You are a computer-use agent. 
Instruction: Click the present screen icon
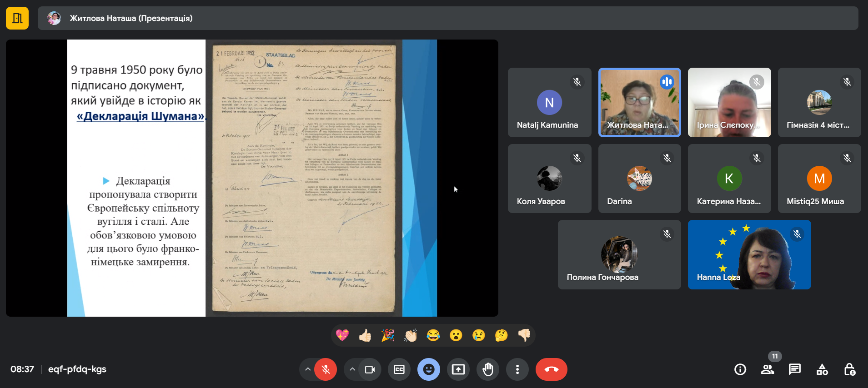(458, 369)
